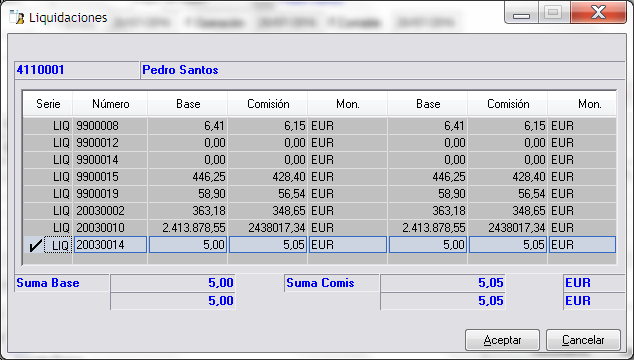Screen dimensions: 634x360
Task: Select row number 9900015
Action: (x=319, y=177)
